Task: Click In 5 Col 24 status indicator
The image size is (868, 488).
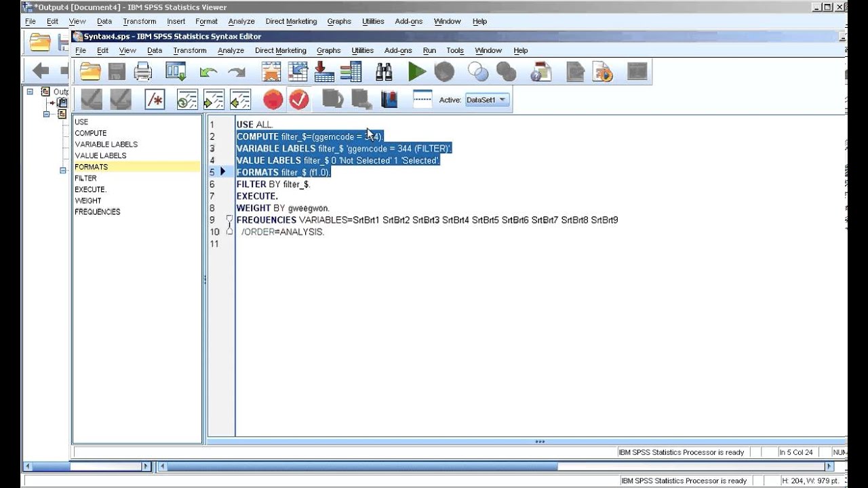Action: [x=796, y=452]
